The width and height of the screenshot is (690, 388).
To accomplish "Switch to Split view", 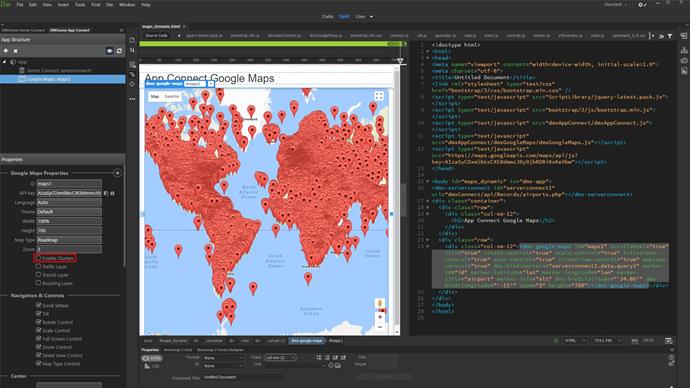I will tap(344, 17).
